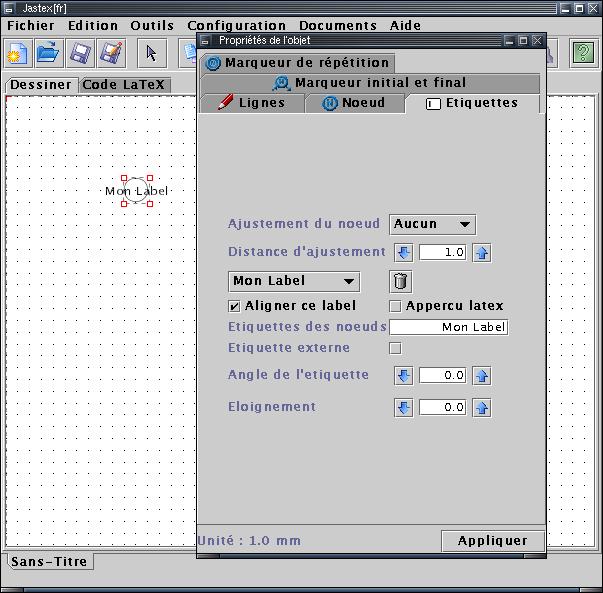The image size is (603, 593).
Task: Open the Configuration menu
Action: pyautogui.click(x=237, y=26)
